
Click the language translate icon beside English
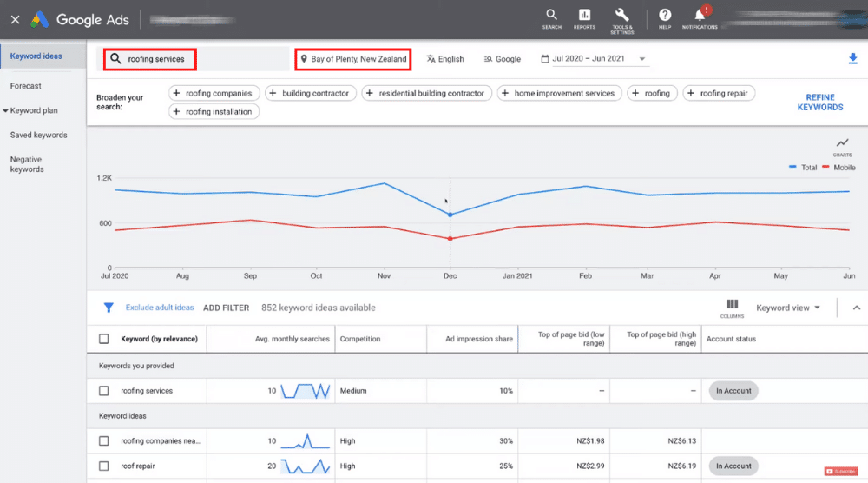coord(431,59)
